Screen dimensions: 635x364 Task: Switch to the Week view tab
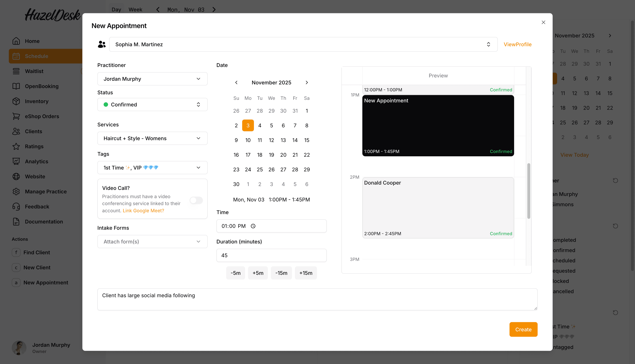tap(135, 10)
